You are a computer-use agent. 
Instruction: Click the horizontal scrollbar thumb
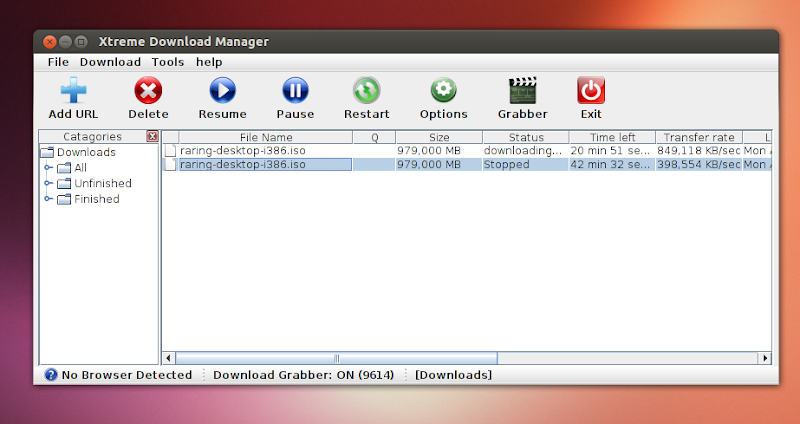coord(336,358)
